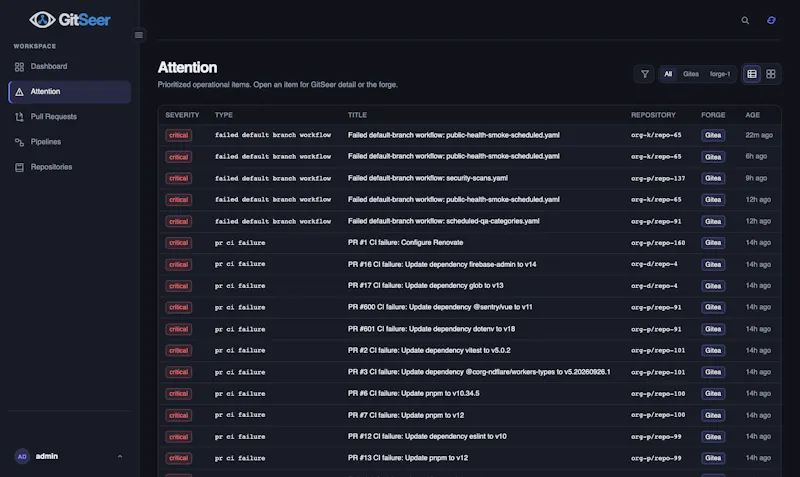This screenshot has width=800, height=477.
Task: Click Gitea badge on PR #16 row
Action: click(x=713, y=264)
